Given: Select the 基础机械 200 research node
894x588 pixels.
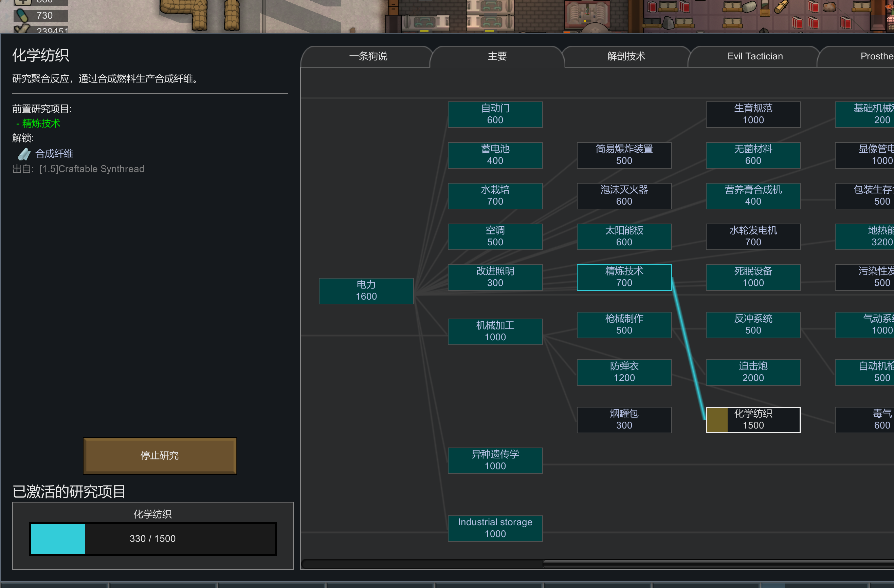Looking at the screenshot, I should [x=865, y=115].
